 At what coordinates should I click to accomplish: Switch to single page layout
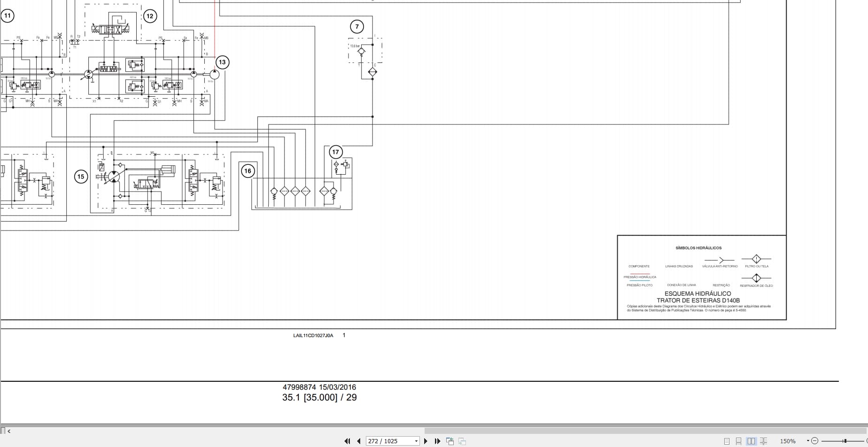tap(727, 441)
